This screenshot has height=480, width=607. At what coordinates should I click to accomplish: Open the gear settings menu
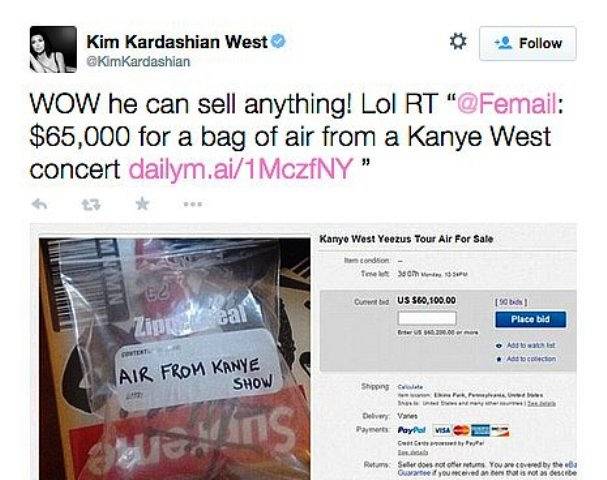click(x=458, y=41)
